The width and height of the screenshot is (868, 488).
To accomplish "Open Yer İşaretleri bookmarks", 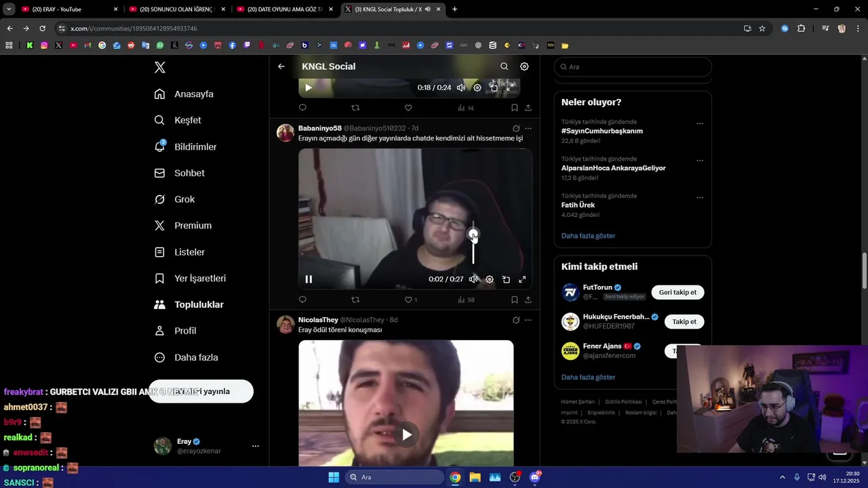I will coord(191,279).
